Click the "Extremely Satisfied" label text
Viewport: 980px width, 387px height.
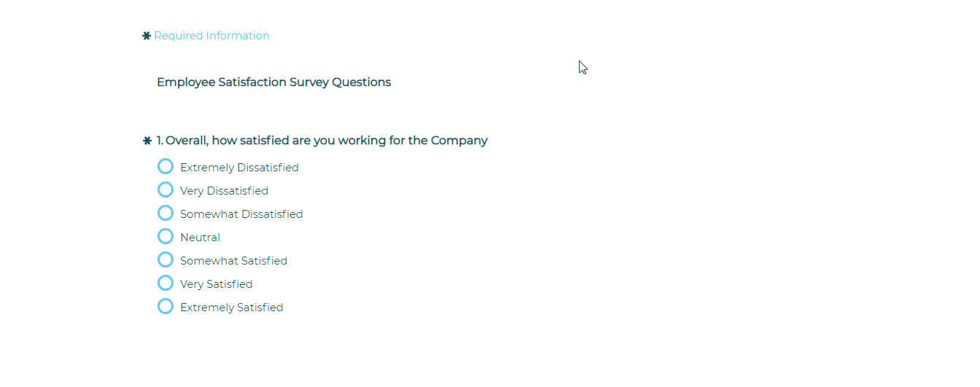tap(231, 308)
